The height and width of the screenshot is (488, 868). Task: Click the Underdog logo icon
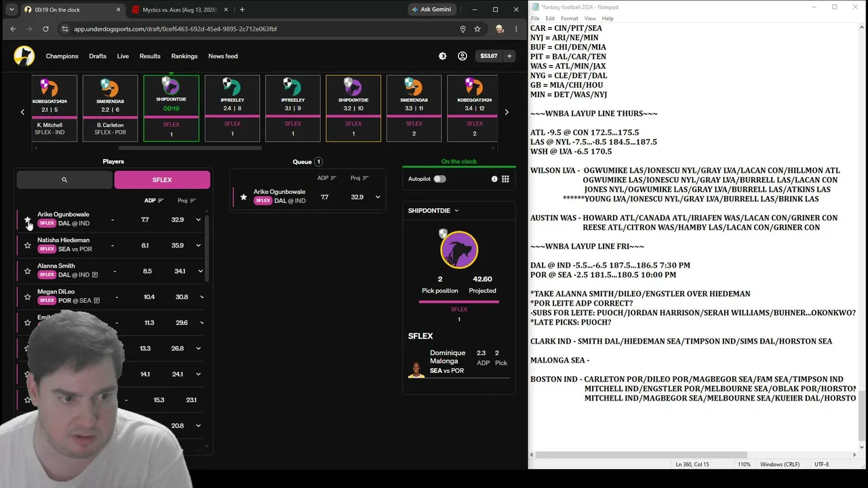(24, 56)
